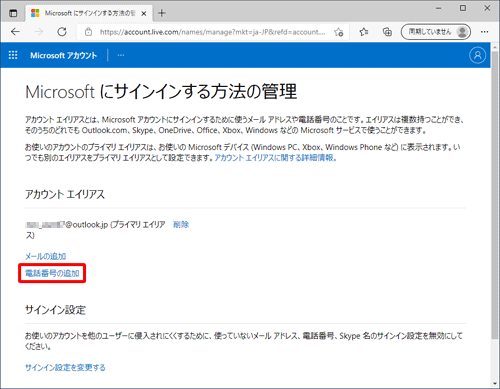Reload the current page
This screenshot has width=500, height=389.
(x=62, y=32)
